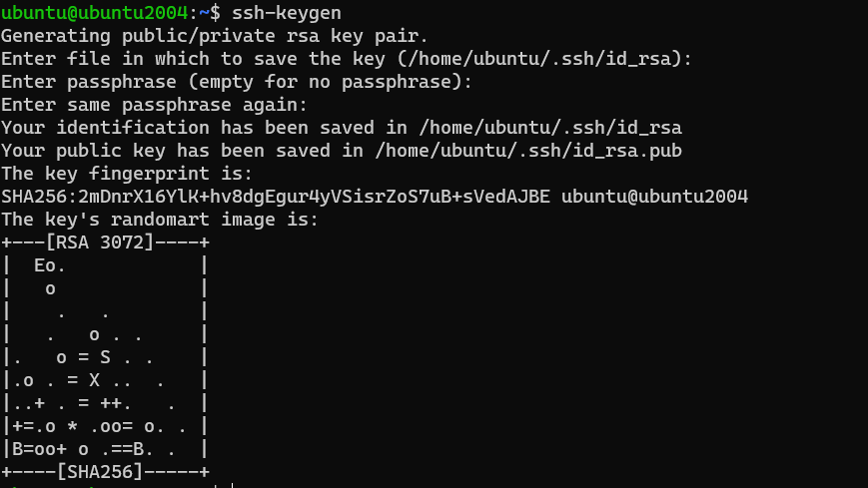The image size is (868, 488).
Task: Click the letter X in the randomart
Action: point(94,380)
